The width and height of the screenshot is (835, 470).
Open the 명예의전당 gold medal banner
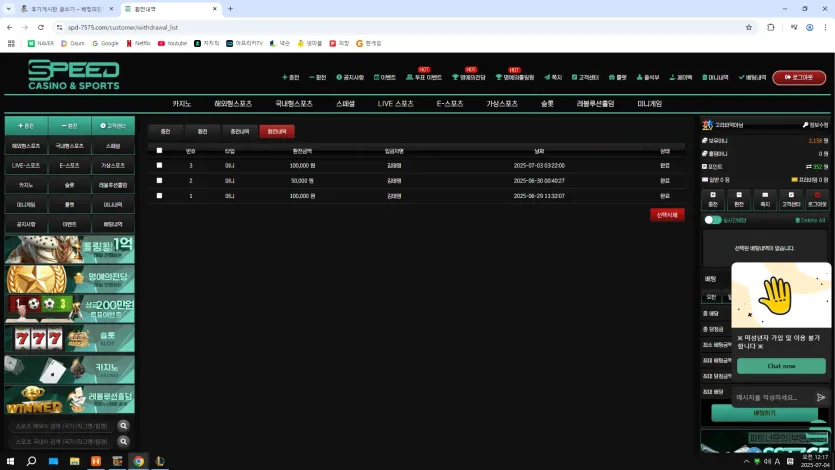pos(69,279)
